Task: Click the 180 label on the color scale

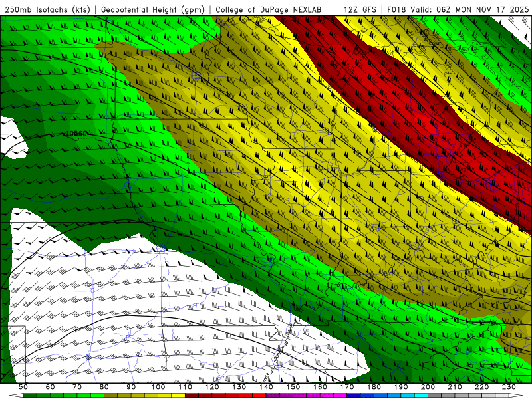Action: tap(374, 387)
